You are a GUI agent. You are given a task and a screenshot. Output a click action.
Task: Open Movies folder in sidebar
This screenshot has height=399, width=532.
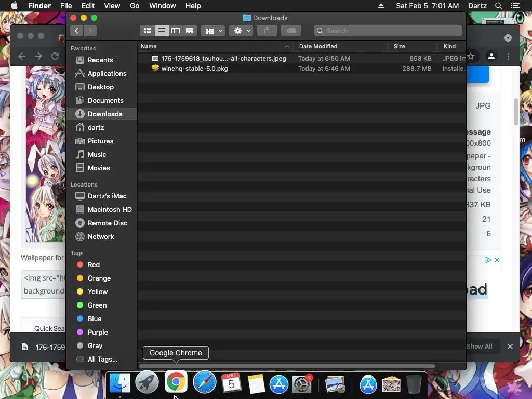point(102,168)
